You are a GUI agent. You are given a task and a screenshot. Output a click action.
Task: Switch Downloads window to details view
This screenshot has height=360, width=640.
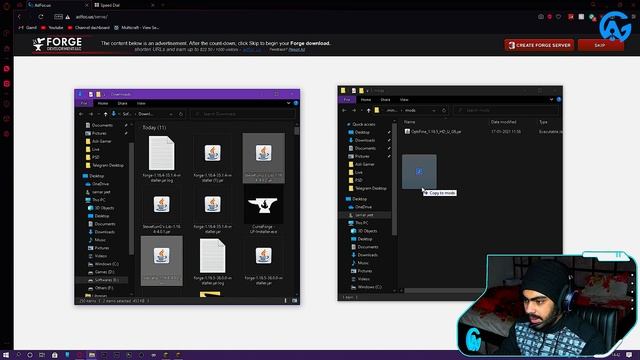[285, 301]
